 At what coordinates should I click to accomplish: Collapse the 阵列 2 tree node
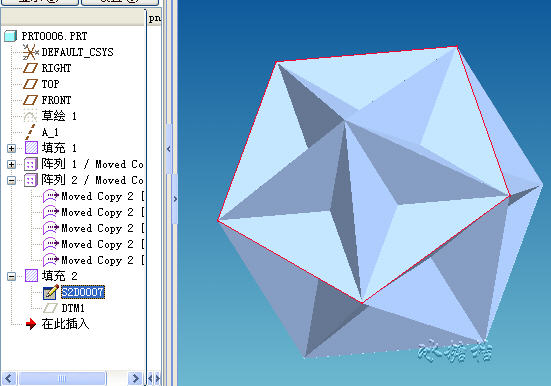point(11,181)
